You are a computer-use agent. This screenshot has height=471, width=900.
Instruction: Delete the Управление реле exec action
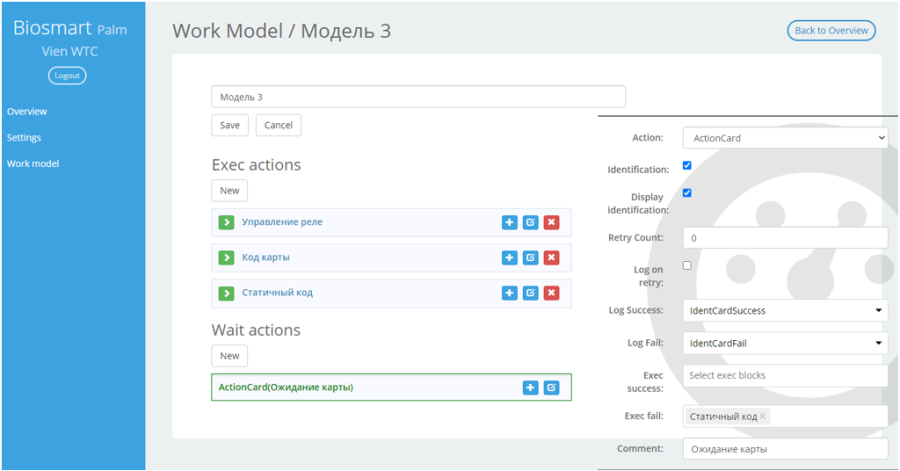coord(552,222)
